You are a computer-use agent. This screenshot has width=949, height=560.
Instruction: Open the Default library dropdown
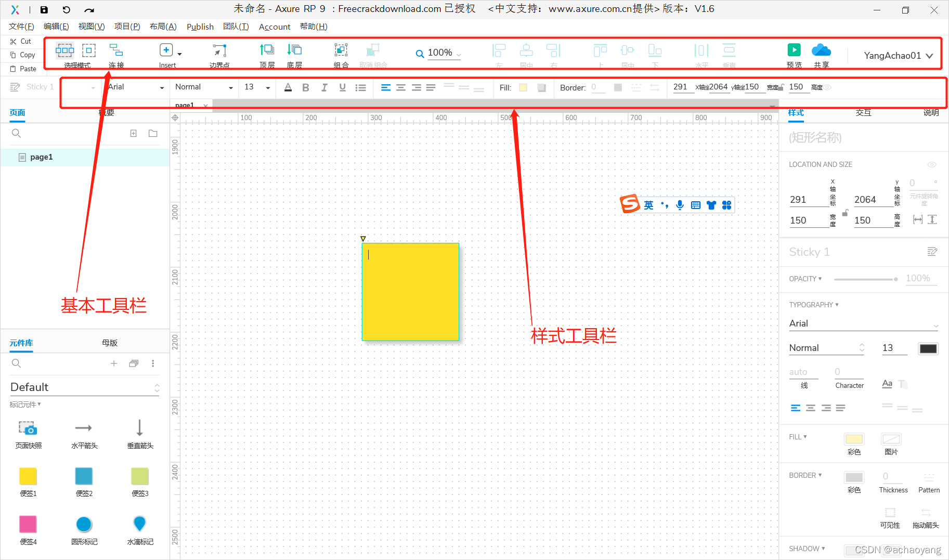(x=85, y=387)
